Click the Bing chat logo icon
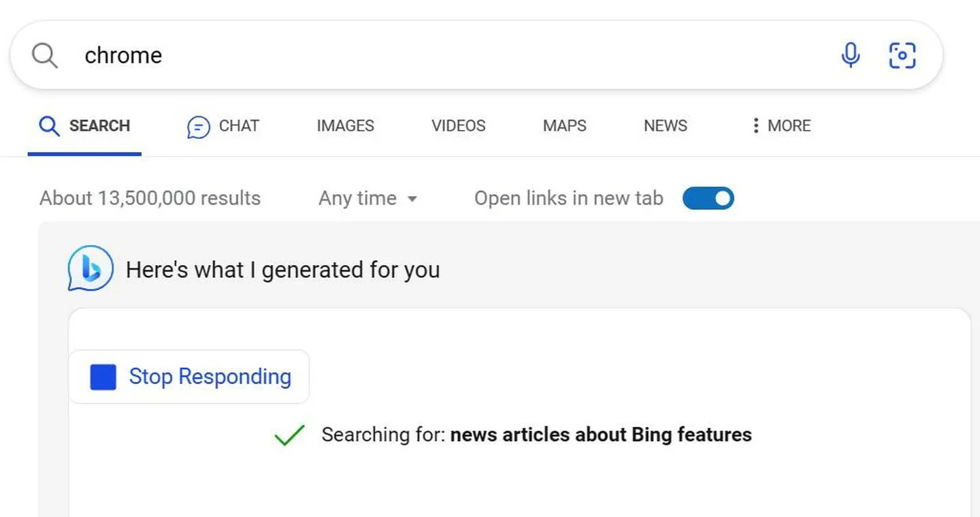This screenshot has width=980, height=517. coord(90,268)
